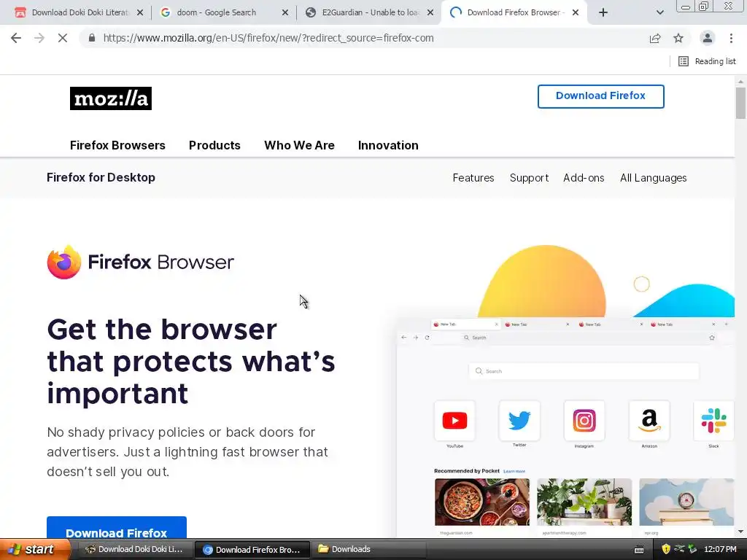Stop loading the page
Viewport: 747px width, 560px height.
(x=63, y=38)
